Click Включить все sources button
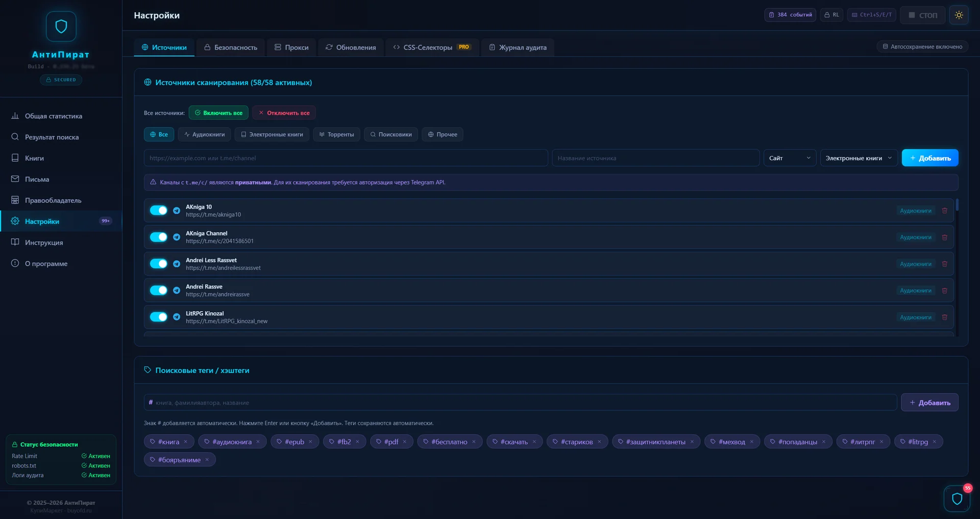This screenshot has height=519, width=980. tap(218, 113)
